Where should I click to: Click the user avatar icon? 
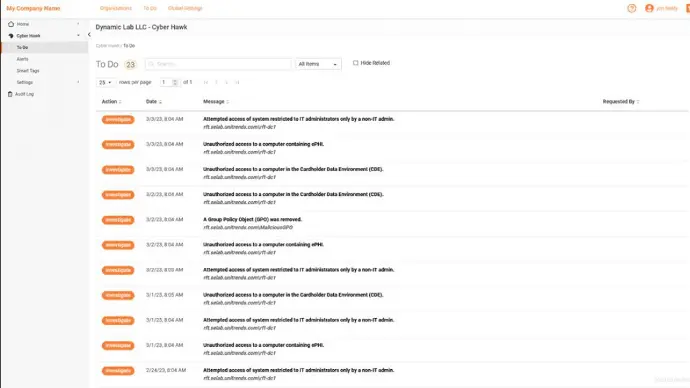click(x=649, y=8)
